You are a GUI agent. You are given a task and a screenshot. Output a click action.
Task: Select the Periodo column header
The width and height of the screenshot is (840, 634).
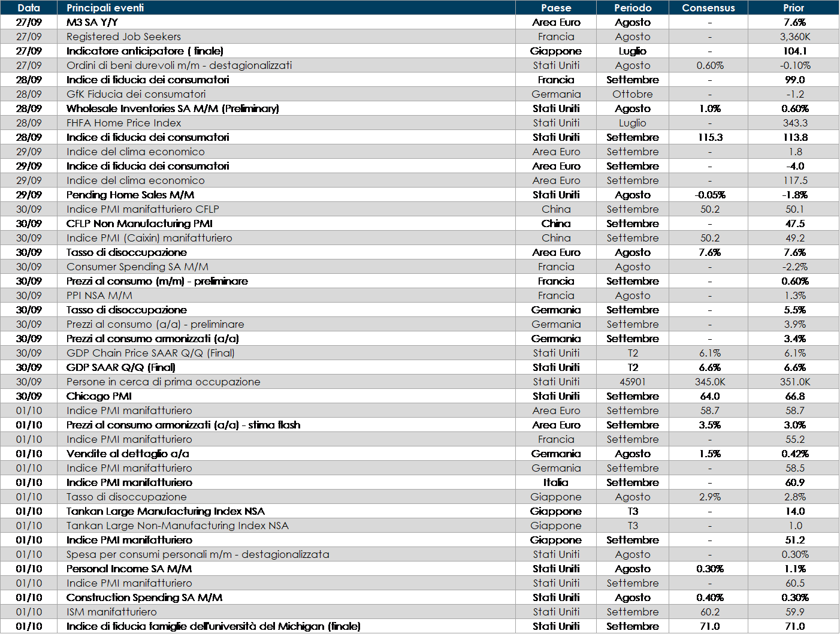[x=633, y=8]
